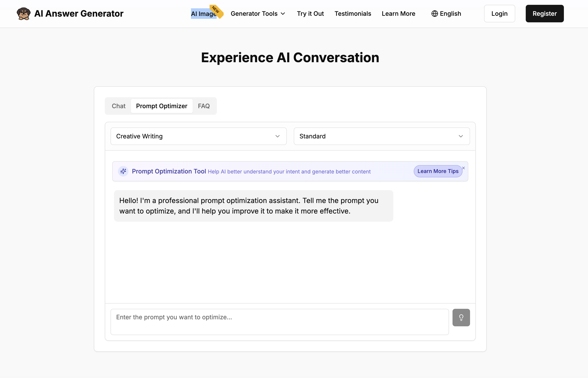Switch to the Chat tab

(119, 106)
